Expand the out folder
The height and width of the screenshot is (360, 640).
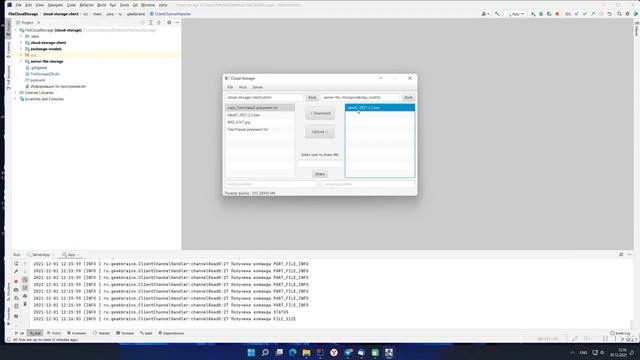point(21,55)
